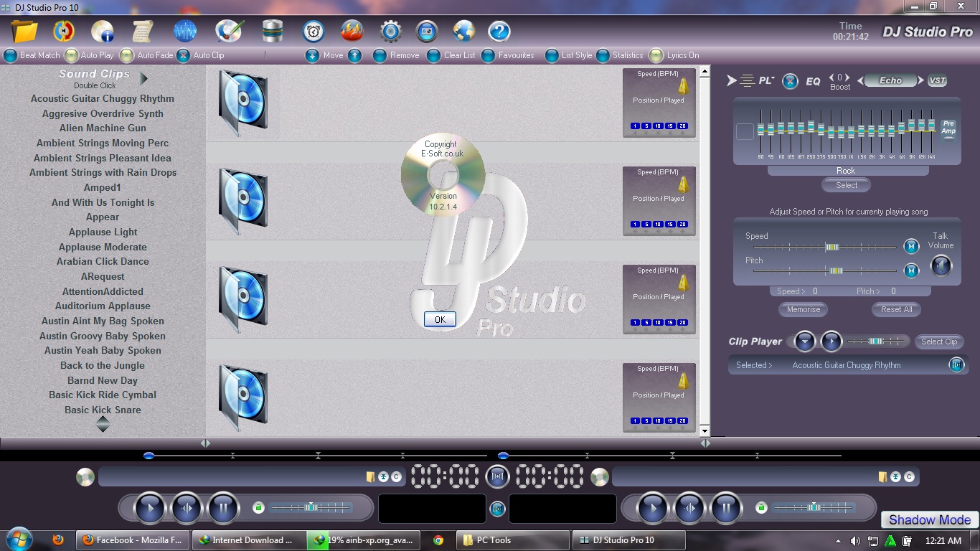Image resolution: width=980 pixels, height=551 pixels.
Task: Select previous effect left of Echo
Action: (x=860, y=81)
